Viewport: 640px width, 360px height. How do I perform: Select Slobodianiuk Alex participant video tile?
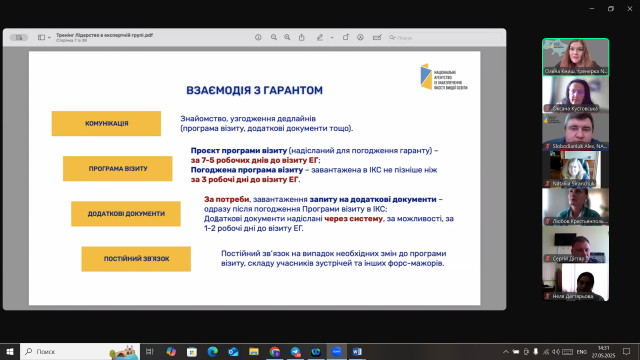(576, 132)
